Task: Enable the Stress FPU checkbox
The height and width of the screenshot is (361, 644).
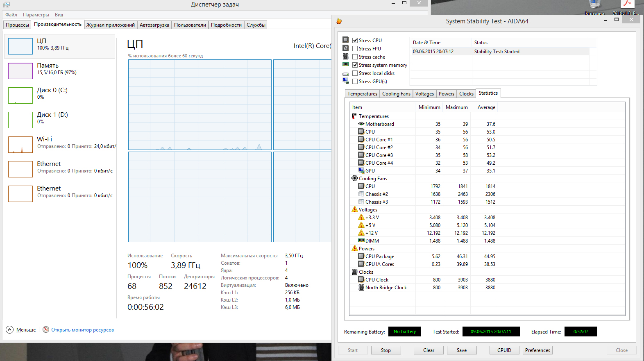Action: pyautogui.click(x=355, y=49)
